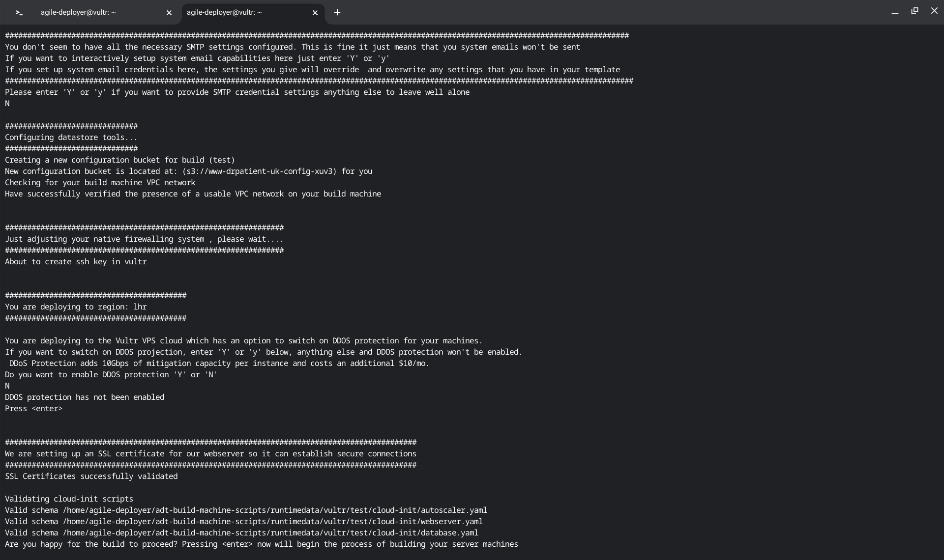Click the 'Configuring datastore tools...' heading
This screenshot has height=560, width=944.
click(71, 138)
